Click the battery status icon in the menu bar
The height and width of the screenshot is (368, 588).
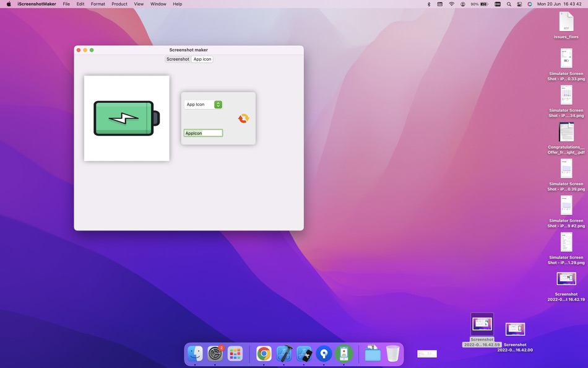(x=483, y=4)
